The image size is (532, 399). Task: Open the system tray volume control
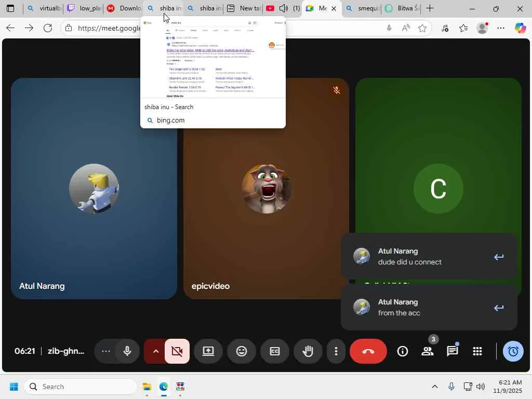pos(481,387)
